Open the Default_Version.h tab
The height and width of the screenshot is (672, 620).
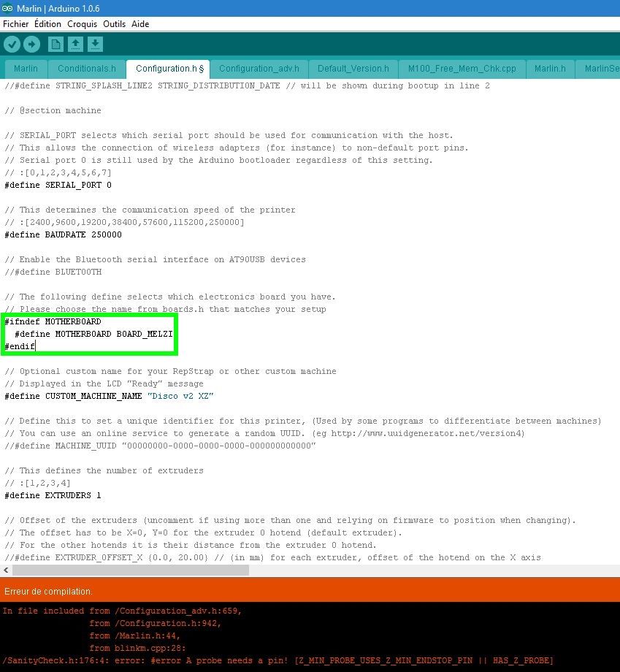pyautogui.click(x=353, y=69)
